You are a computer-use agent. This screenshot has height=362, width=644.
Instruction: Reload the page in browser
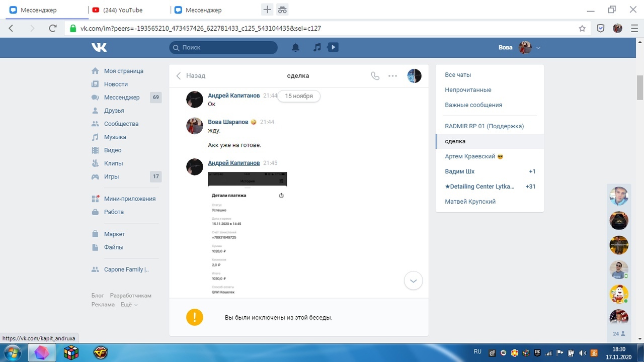(x=53, y=28)
